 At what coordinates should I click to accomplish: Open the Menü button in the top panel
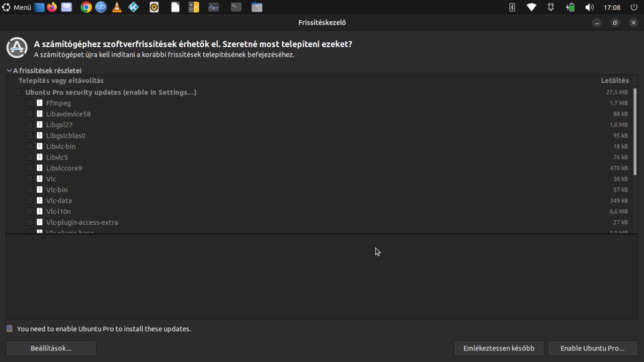pos(17,8)
